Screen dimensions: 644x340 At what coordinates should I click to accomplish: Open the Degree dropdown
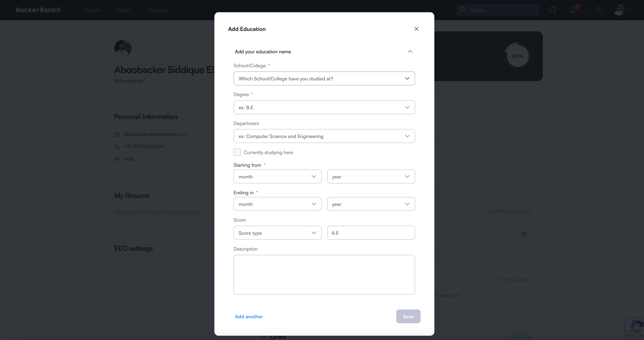324,107
